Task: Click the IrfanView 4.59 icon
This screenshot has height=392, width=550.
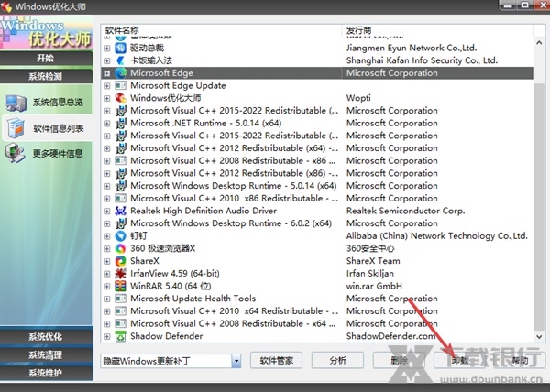Action: pyautogui.click(x=120, y=273)
